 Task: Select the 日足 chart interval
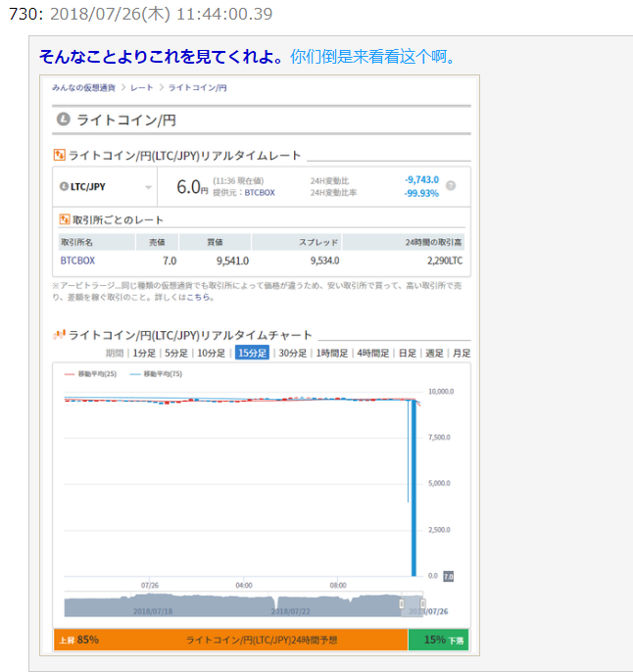tap(408, 353)
